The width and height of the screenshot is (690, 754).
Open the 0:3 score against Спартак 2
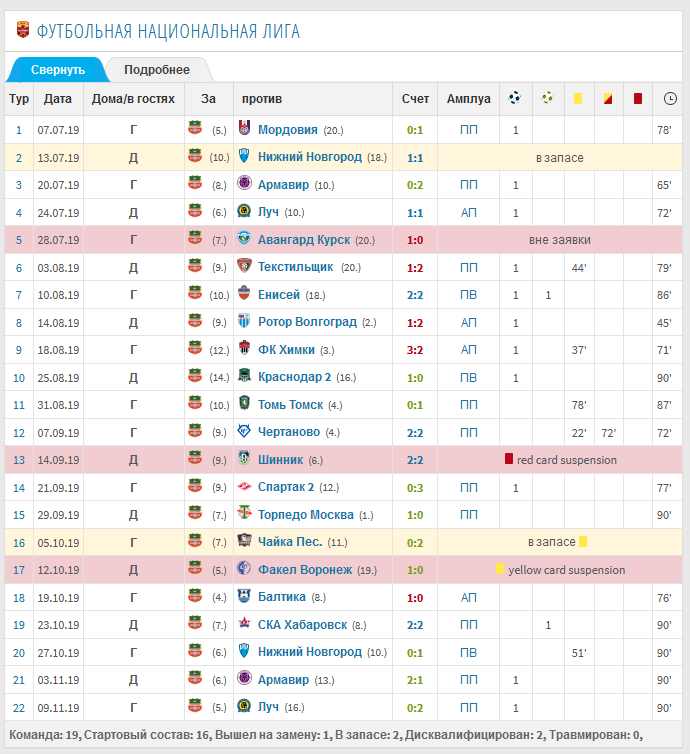coord(415,488)
